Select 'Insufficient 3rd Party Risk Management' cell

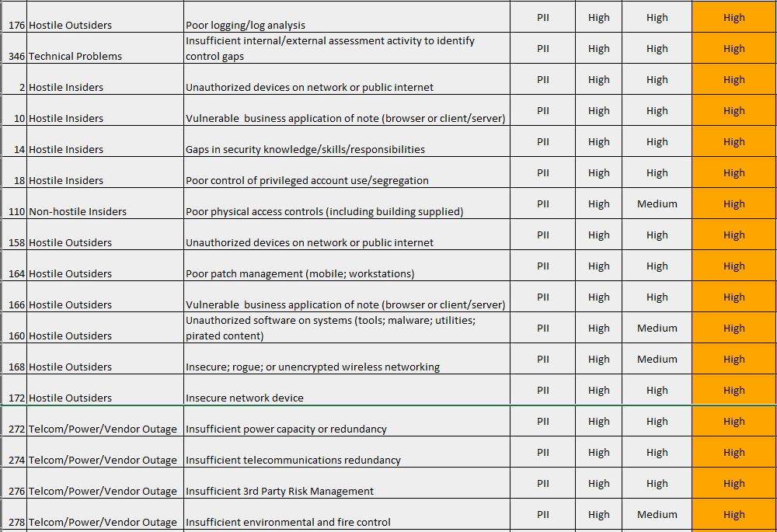pyautogui.click(x=347, y=483)
